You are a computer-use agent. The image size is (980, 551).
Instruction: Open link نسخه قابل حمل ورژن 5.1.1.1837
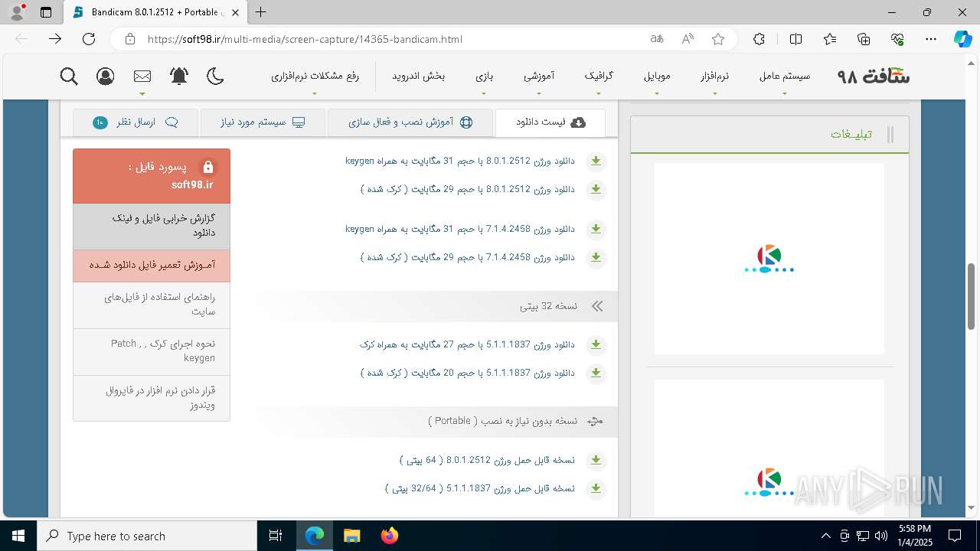[479, 488]
